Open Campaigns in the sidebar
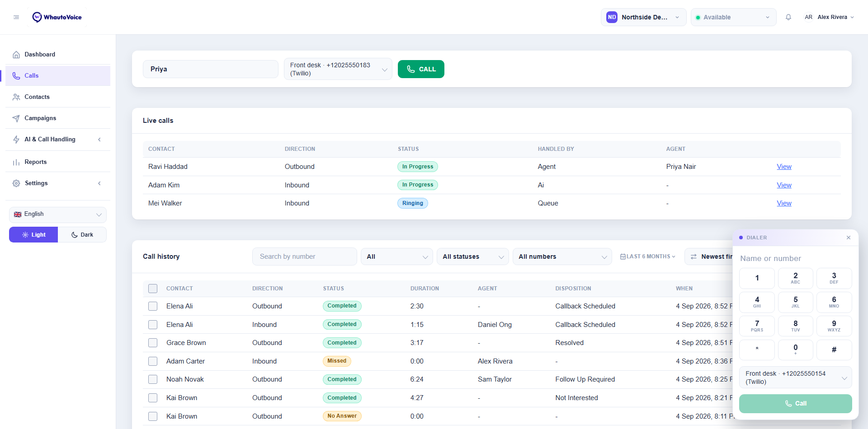This screenshot has width=868, height=429. [x=58, y=118]
